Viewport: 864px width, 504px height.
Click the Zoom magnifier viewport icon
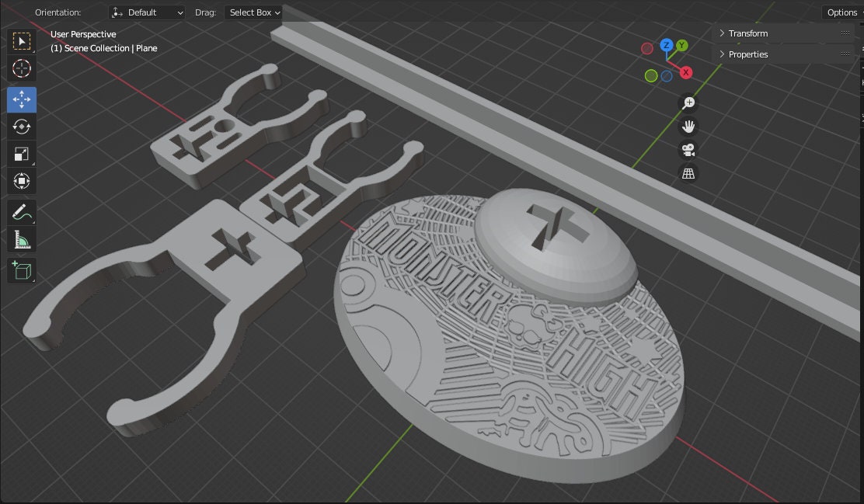click(688, 103)
